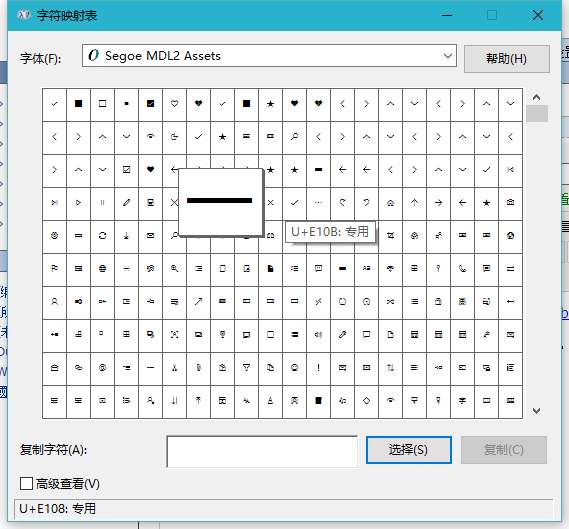569x529 pixels.
Task: Choose the diagonal up-right arrow glyph
Action: point(198,302)
